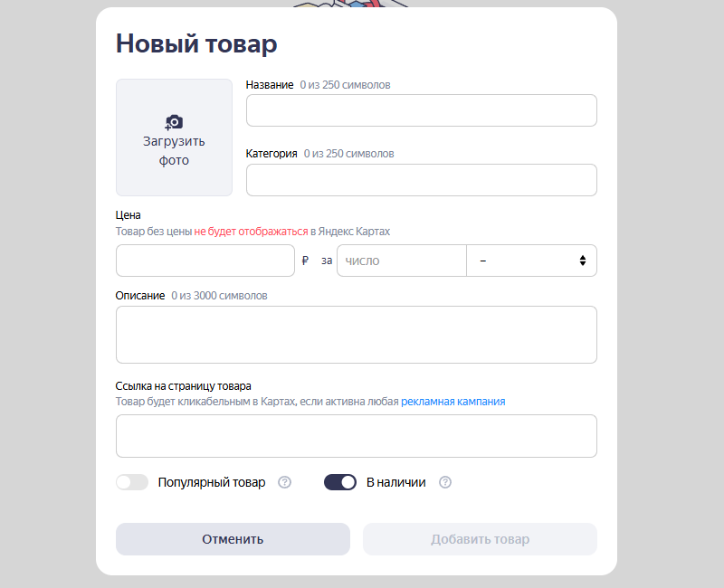Toggle product availability switch off
Image resolution: width=724 pixels, height=588 pixels.
tap(340, 482)
